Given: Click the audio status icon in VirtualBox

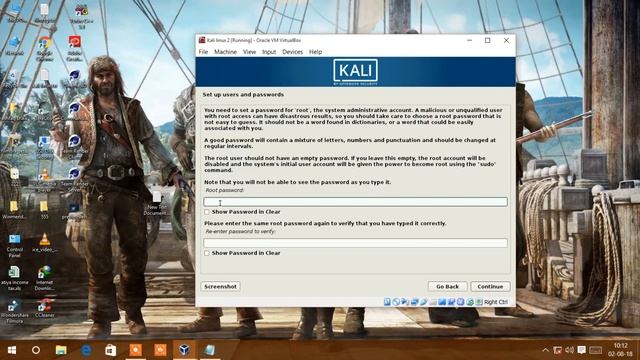Looking at the screenshot, I should tap(405, 302).
